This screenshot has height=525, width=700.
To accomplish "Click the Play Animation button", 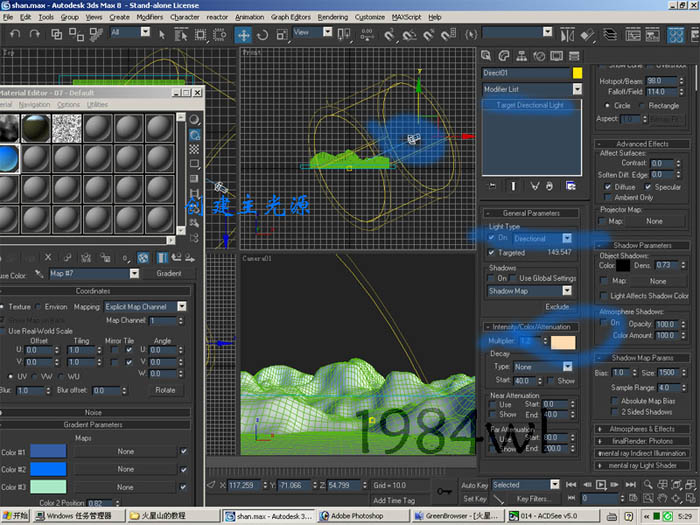I will point(601,485).
